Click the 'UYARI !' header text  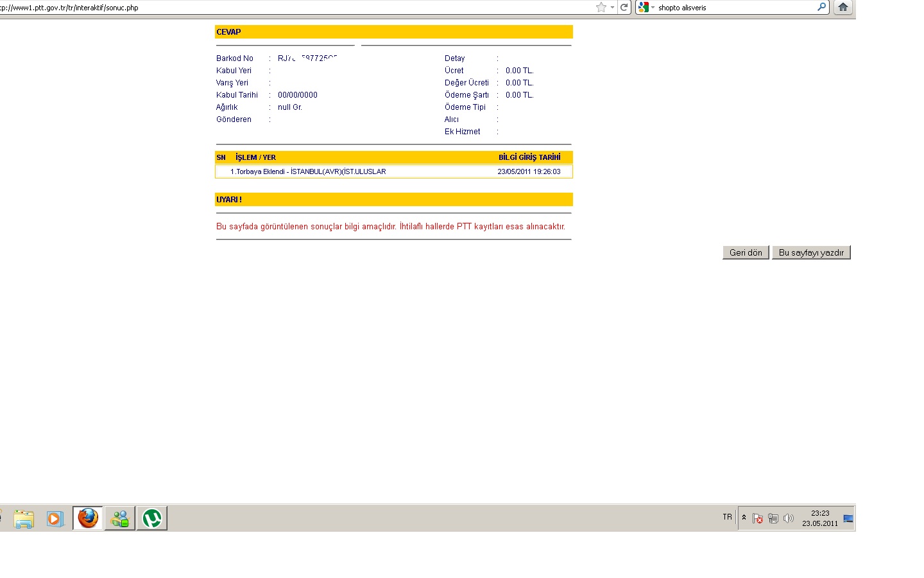point(229,200)
